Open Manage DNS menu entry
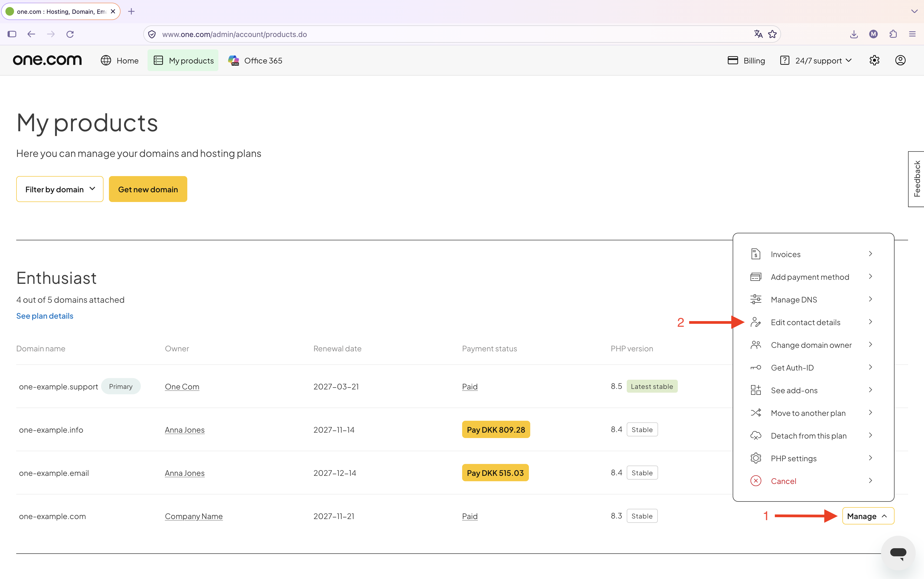 [813, 299]
